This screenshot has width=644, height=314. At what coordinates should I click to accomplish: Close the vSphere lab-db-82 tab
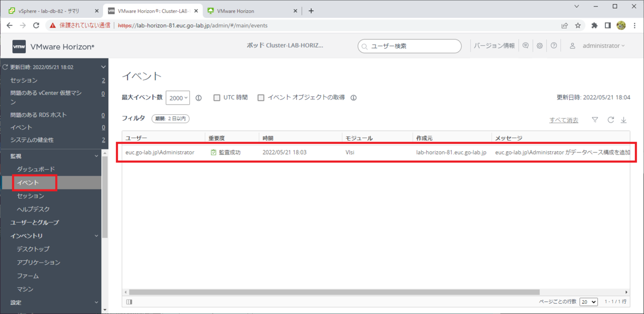pyautogui.click(x=97, y=11)
